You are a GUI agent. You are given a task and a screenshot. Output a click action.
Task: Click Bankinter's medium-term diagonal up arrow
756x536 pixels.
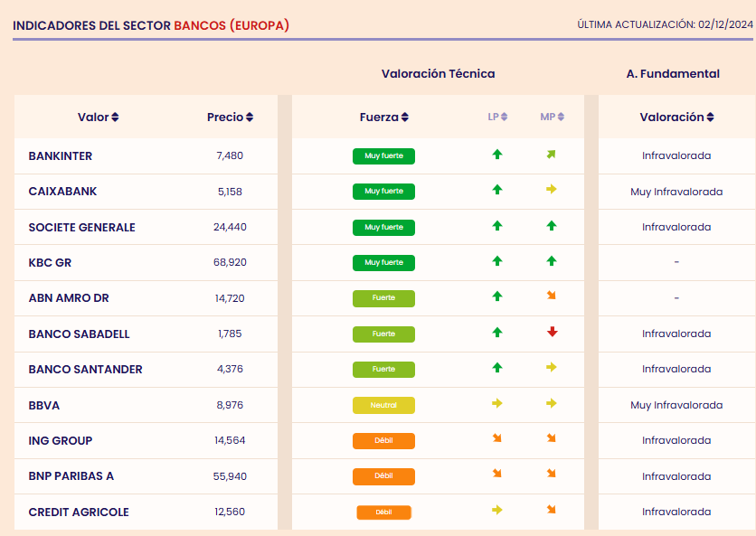(x=552, y=155)
